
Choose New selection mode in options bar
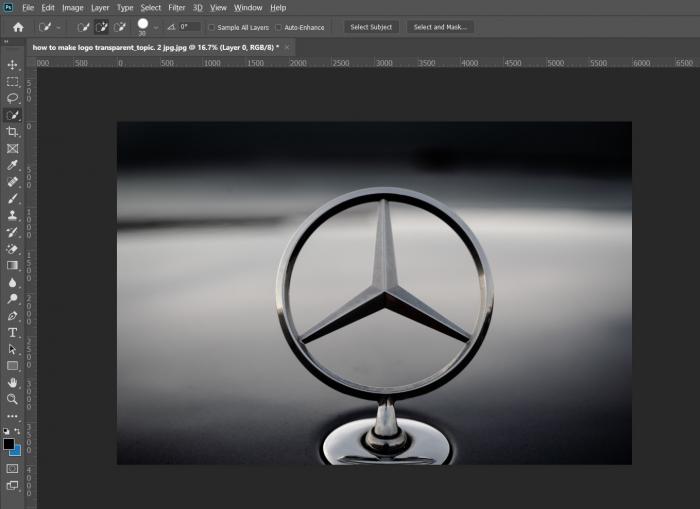(83, 27)
